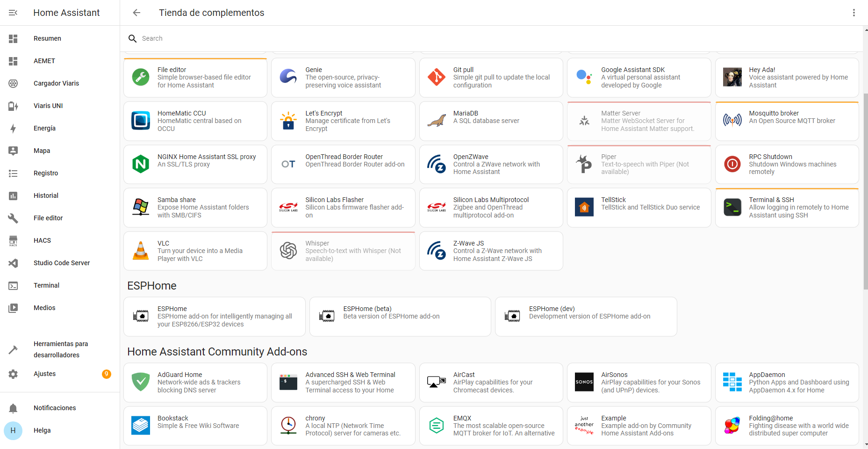The image size is (868, 449).
Task: Click the Google Assistant SDK icon
Action: click(x=584, y=77)
